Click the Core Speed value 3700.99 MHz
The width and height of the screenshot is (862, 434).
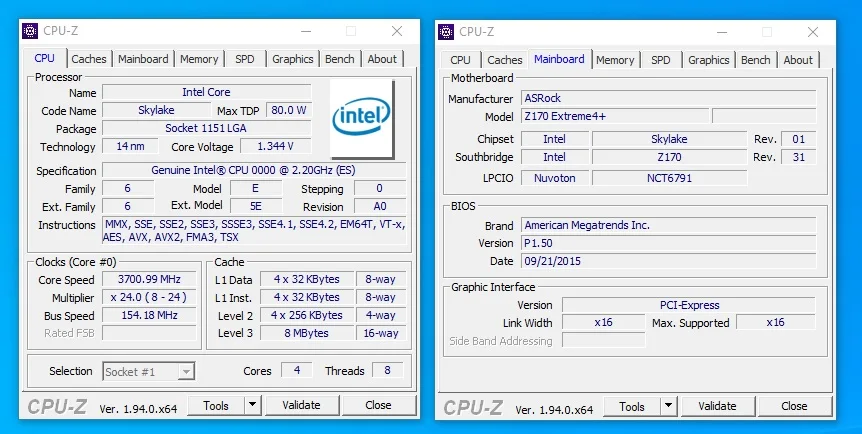click(x=149, y=279)
